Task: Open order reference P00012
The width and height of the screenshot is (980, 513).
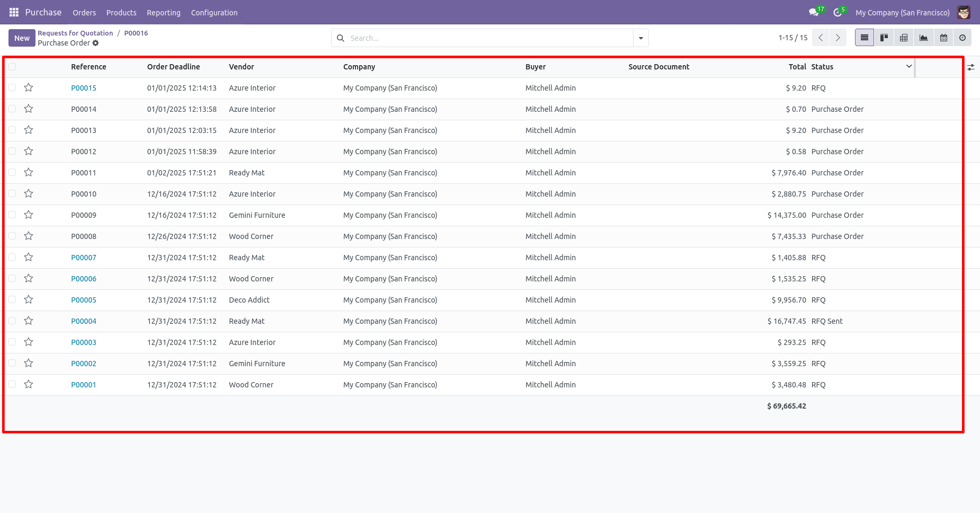Action: 84,152
